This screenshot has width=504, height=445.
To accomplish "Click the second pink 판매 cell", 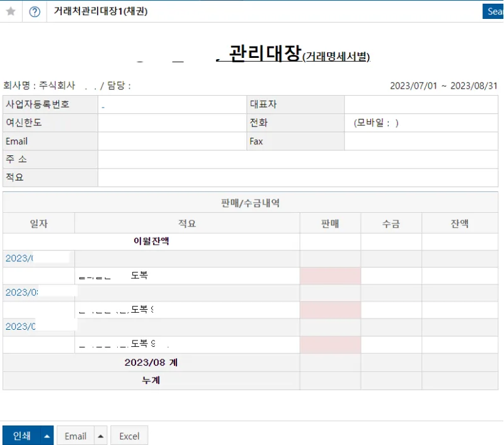I will click(x=330, y=310).
